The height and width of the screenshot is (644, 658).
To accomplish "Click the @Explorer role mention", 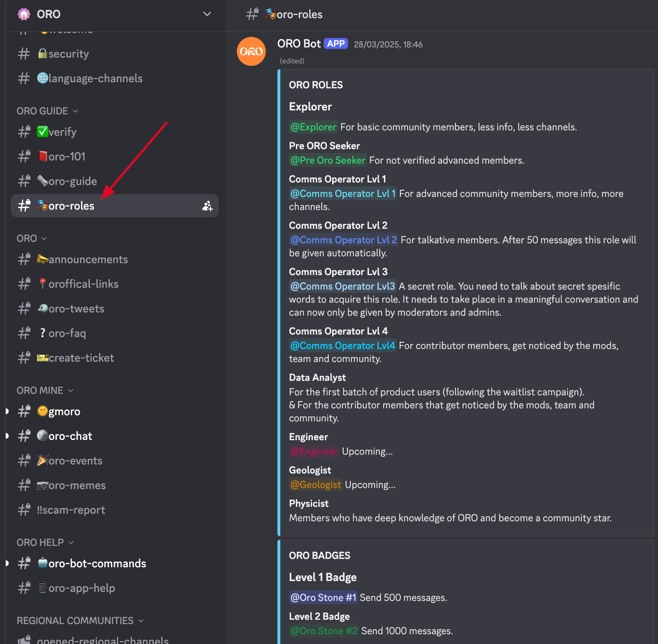I will pos(313,127).
